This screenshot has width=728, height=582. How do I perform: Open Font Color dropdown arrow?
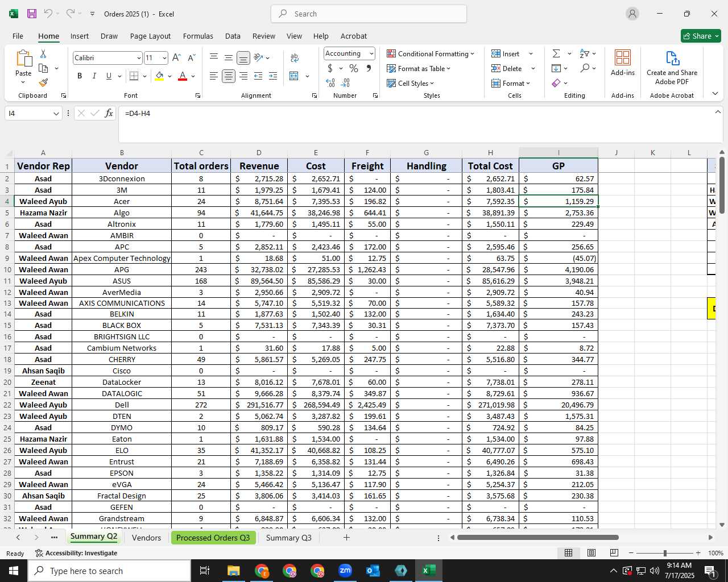pyautogui.click(x=193, y=76)
